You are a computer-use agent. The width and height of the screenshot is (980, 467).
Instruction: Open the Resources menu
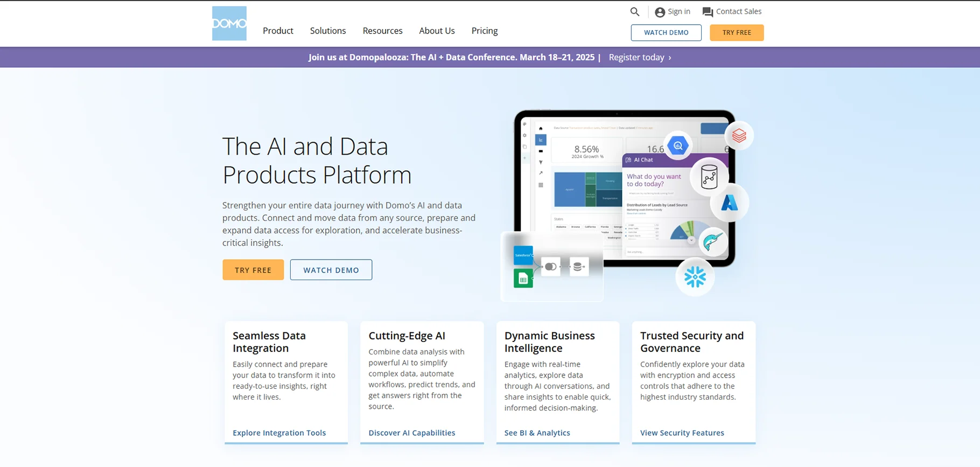click(x=383, y=31)
